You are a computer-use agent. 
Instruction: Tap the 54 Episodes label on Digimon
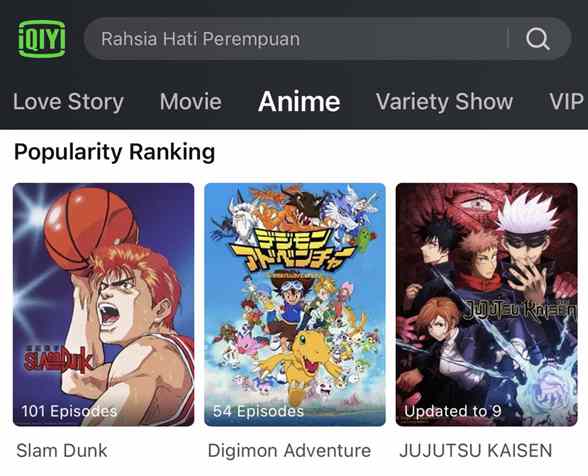click(258, 411)
